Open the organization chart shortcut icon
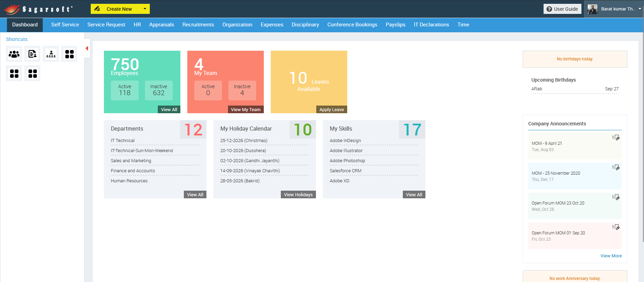Screen dimensions: 644x282 coord(51,54)
